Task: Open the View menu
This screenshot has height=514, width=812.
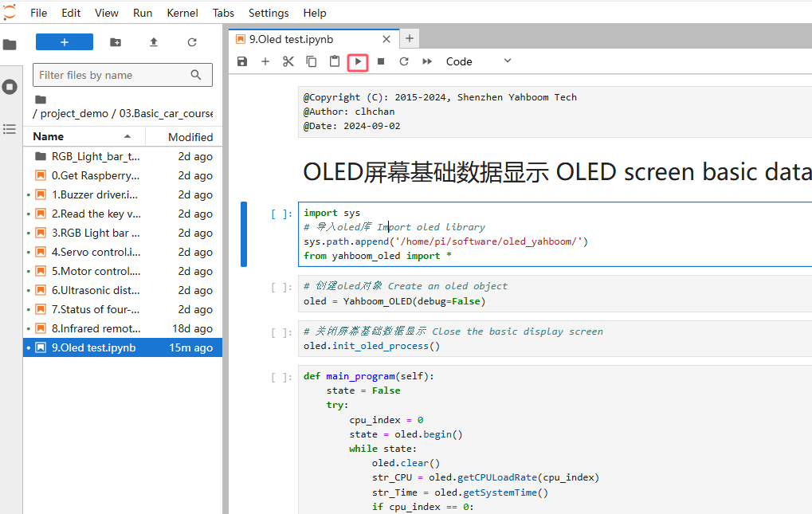Action: click(x=107, y=13)
